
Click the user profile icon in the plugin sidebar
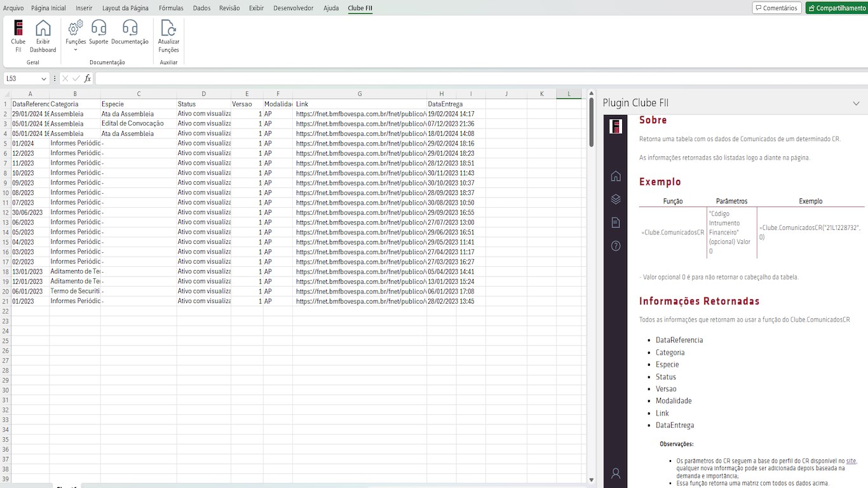point(615,473)
